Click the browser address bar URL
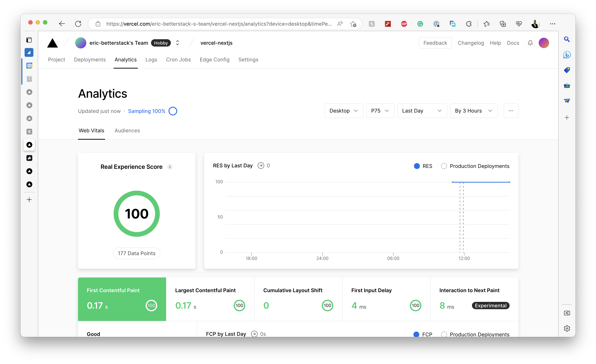 219,24
